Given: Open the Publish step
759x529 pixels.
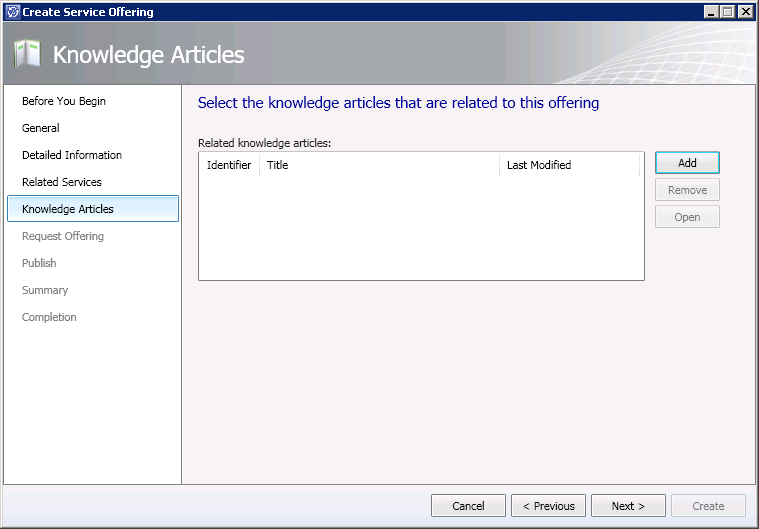Looking at the screenshot, I should click(39, 263).
